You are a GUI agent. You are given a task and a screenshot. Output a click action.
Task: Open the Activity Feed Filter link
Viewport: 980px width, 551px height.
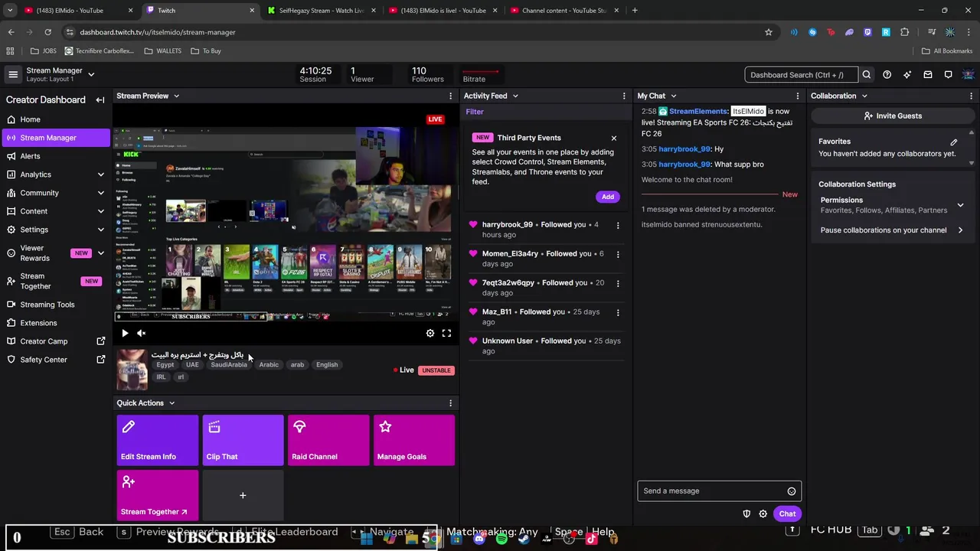click(x=475, y=112)
